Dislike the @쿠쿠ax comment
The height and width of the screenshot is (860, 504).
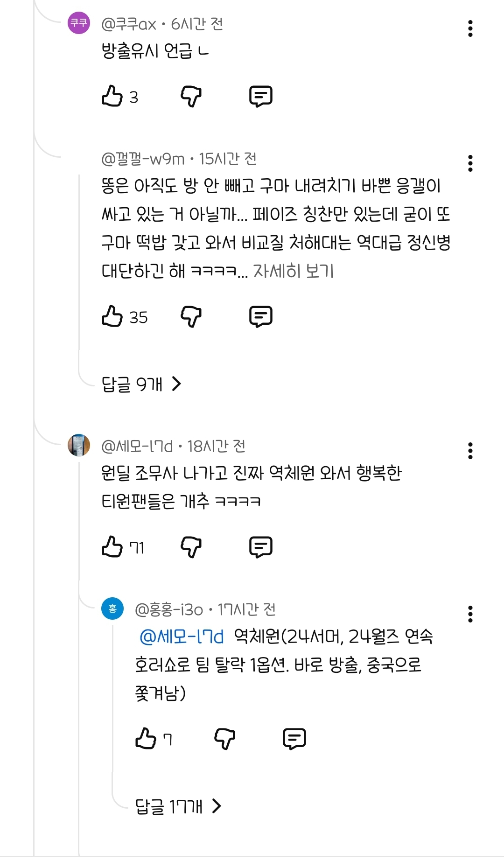click(x=191, y=96)
